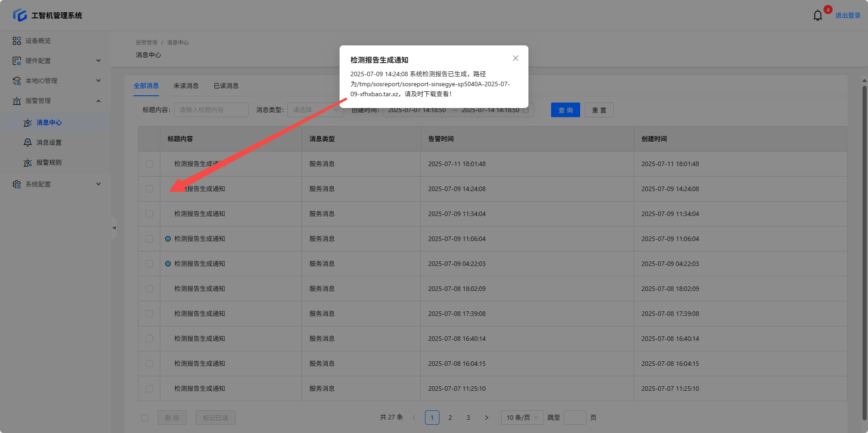Click the 本地IO管理 sidebar icon

point(17,81)
